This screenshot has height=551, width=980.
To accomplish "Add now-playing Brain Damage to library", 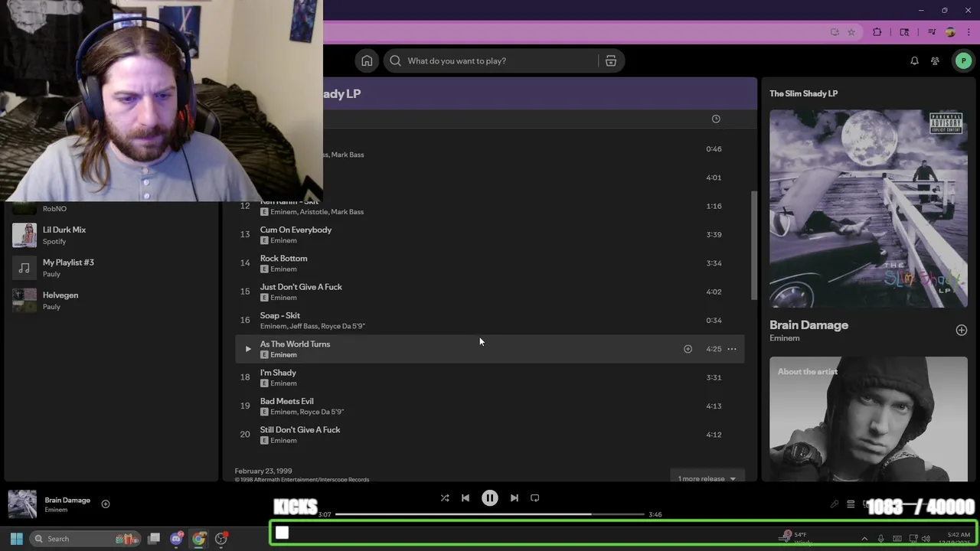I will (x=106, y=504).
